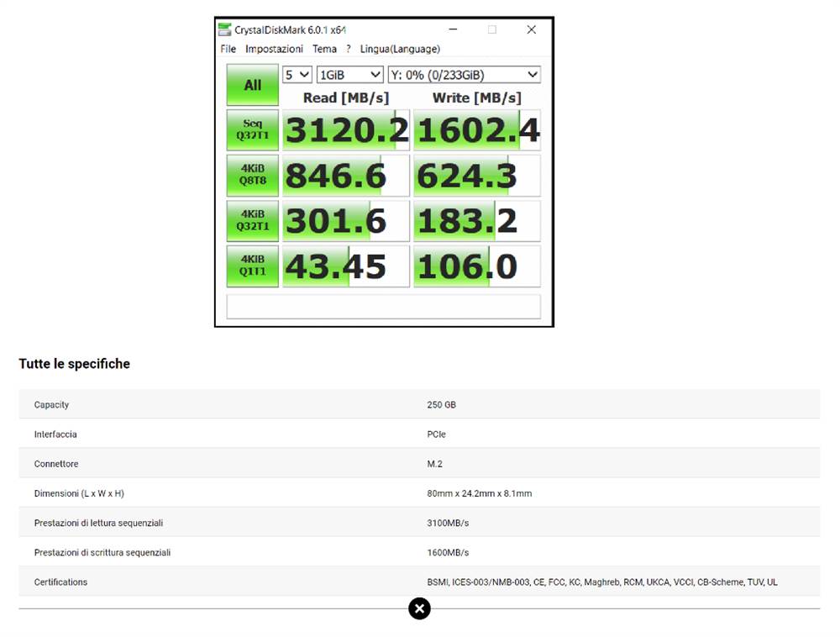Open the test count dropdown showing 5
The image size is (840, 637).
tap(296, 74)
